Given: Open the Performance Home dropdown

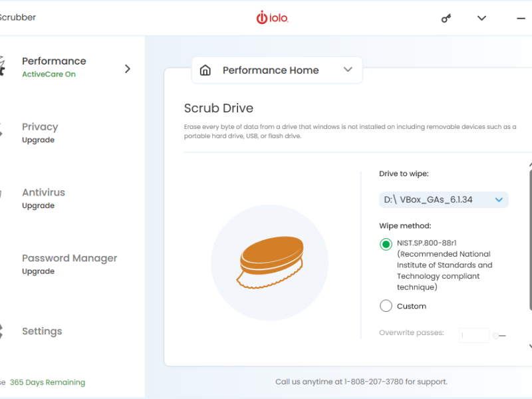Looking at the screenshot, I should (x=277, y=70).
